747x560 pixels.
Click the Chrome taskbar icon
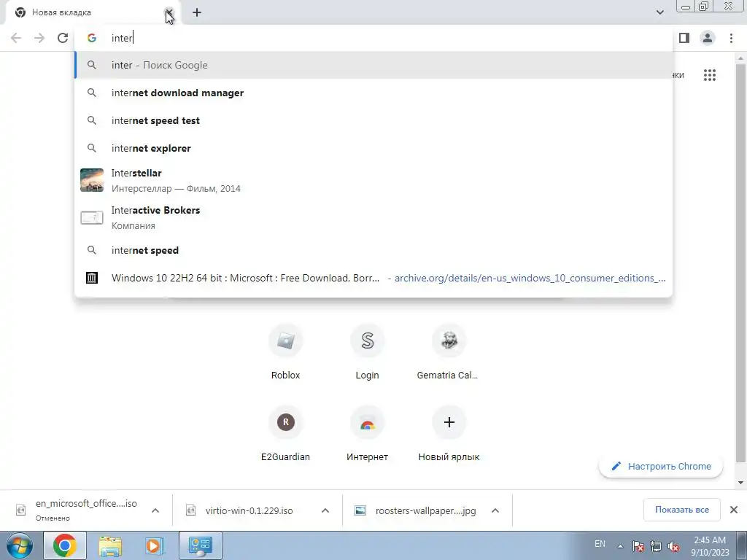[65, 545]
